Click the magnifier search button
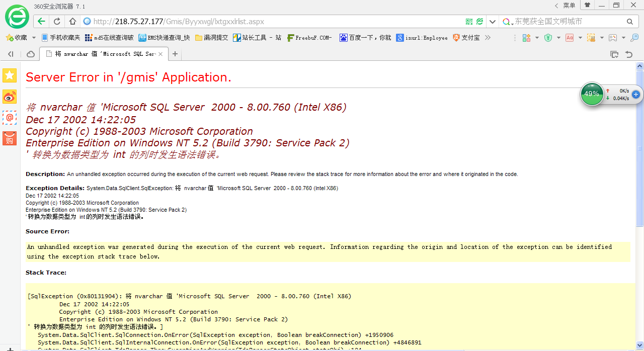 click(x=630, y=22)
